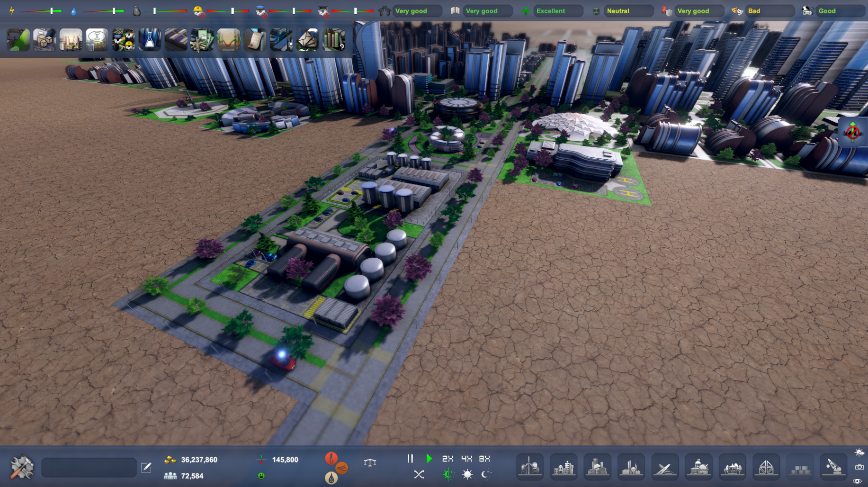
Task: Open the purple blocks zoning icon
Action: [x=176, y=40]
